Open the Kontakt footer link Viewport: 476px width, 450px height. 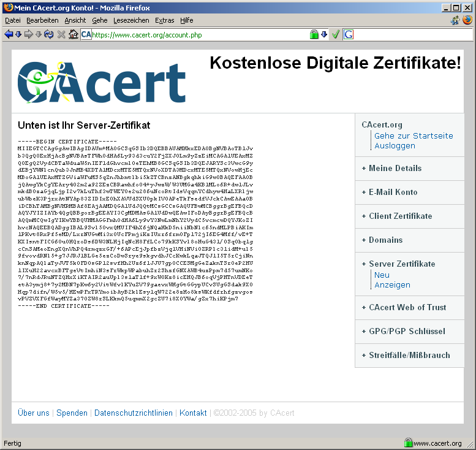tap(193, 413)
